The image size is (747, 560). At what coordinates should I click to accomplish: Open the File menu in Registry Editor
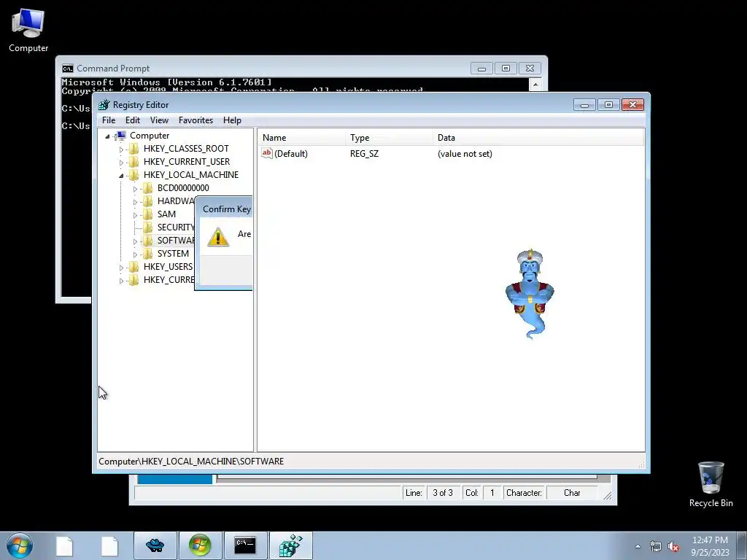click(109, 120)
